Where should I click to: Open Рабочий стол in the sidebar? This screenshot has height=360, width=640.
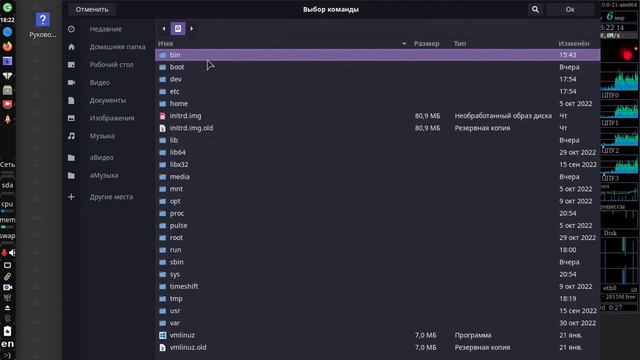tap(111, 64)
